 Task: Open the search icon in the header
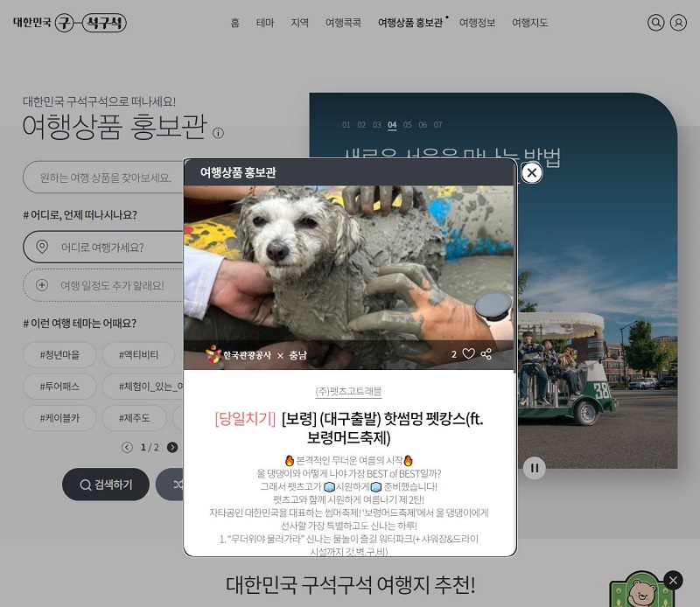coord(655,23)
